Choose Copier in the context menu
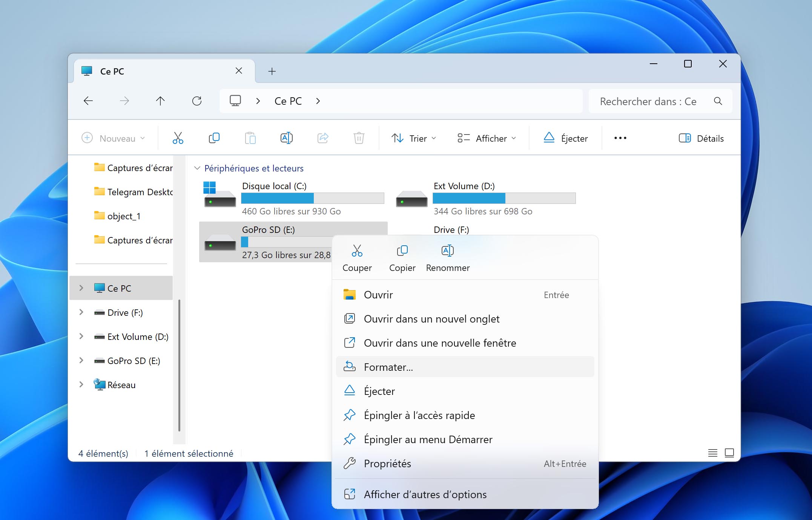This screenshot has height=520, width=812. (402, 258)
